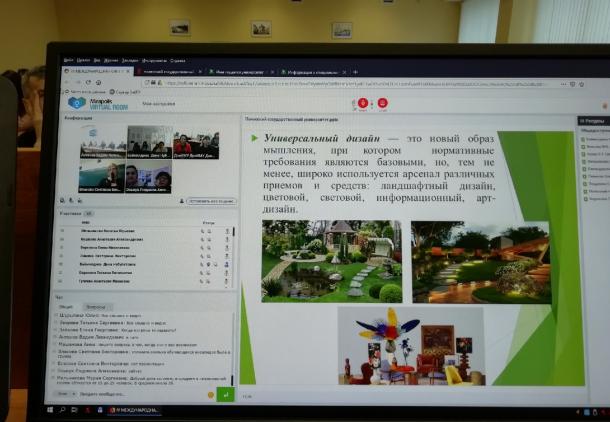Open the chat recipient dropdown
Viewport: 610px width, 422px height.
pos(62,395)
